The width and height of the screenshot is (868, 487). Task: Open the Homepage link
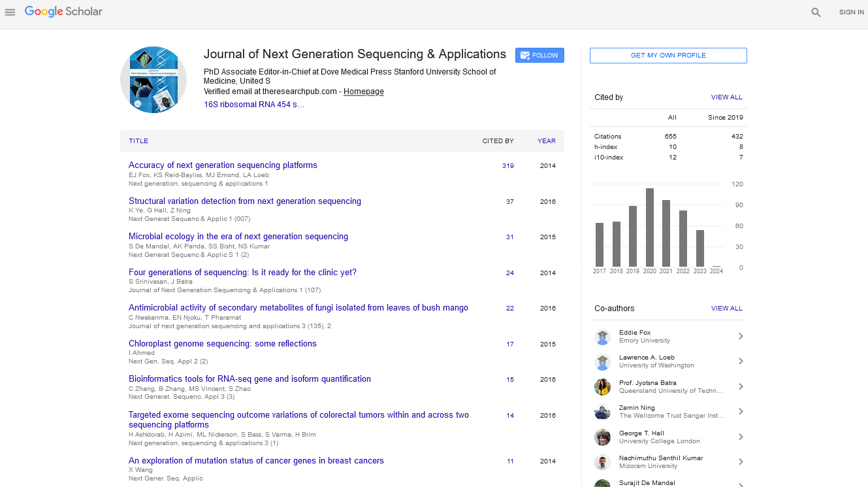coord(364,92)
